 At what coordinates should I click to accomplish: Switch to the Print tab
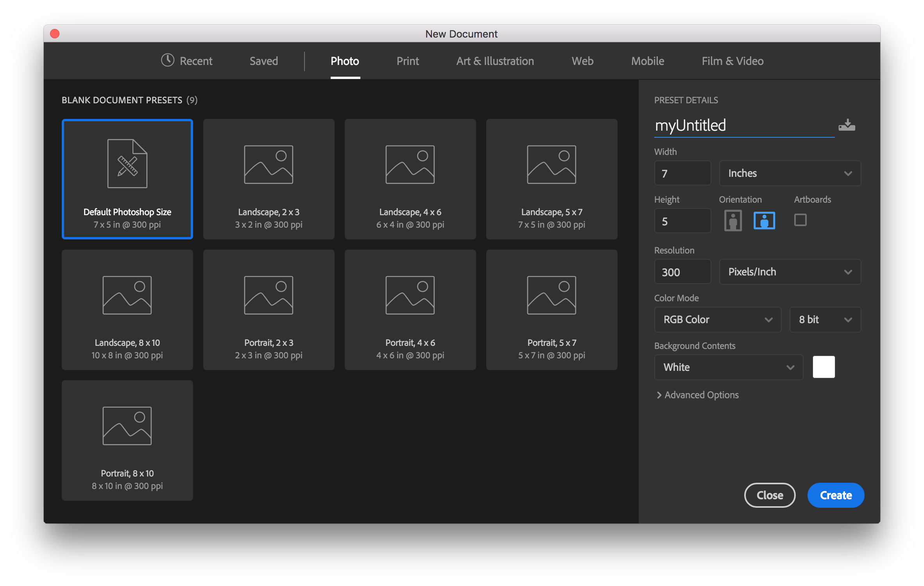[408, 61]
